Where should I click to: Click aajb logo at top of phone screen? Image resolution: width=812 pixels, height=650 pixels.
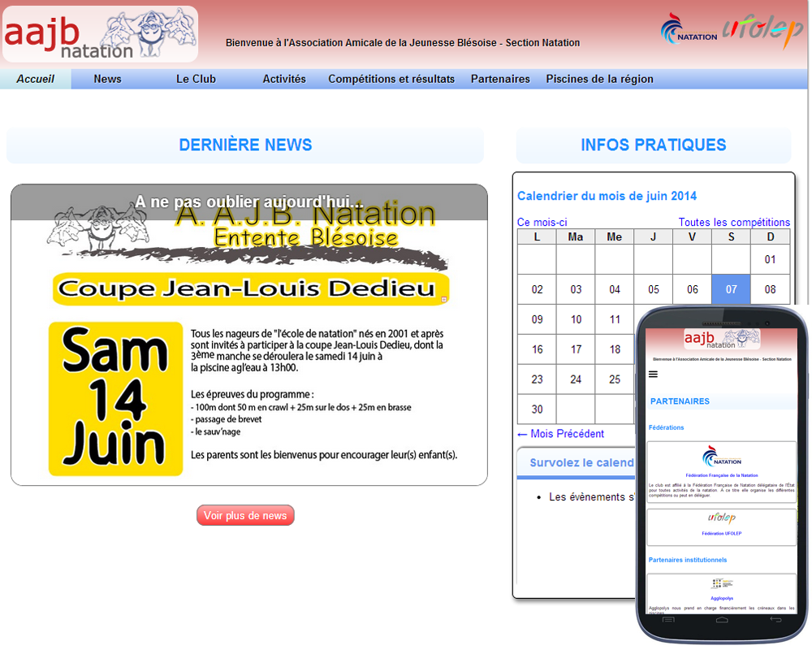click(722, 339)
